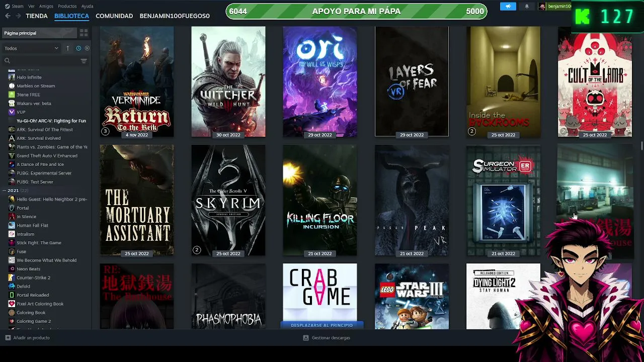Select Yu-Gi-Oh! ARC-V: Fighting for Fun
Image resolution: width=644 pixels, height=362 pixels.
(x=51, y=121)
